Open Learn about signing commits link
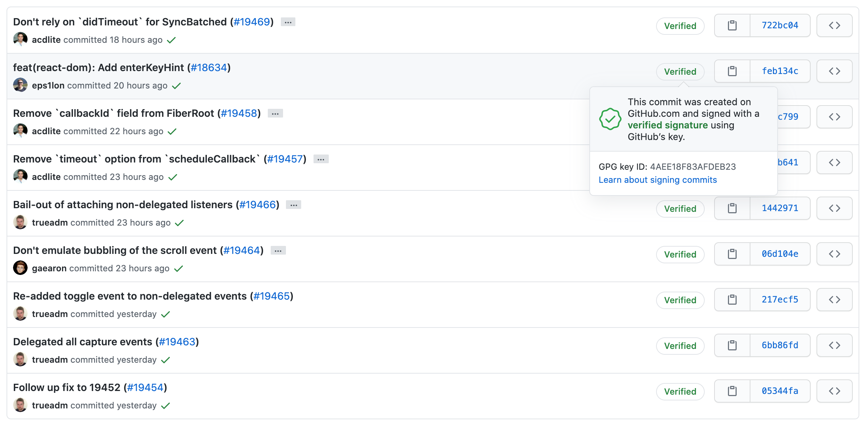 click(658, 180)
